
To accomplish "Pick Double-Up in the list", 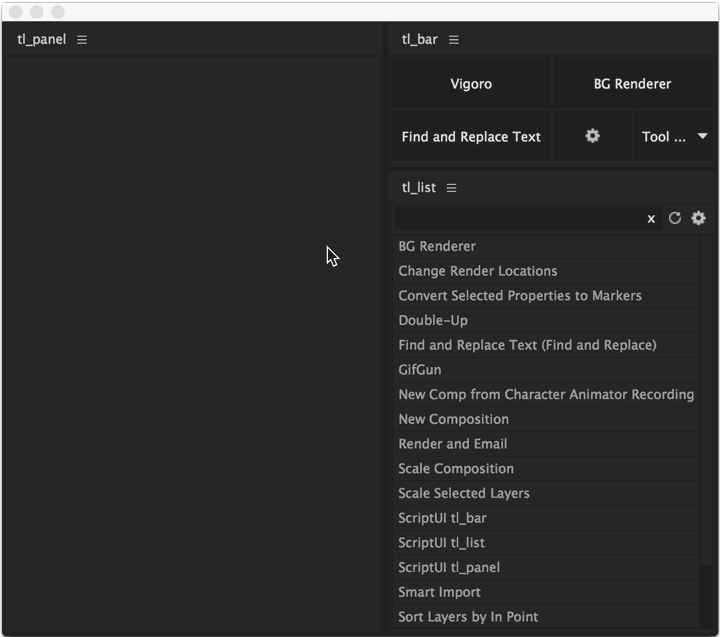I will click(x=546, y=321).
